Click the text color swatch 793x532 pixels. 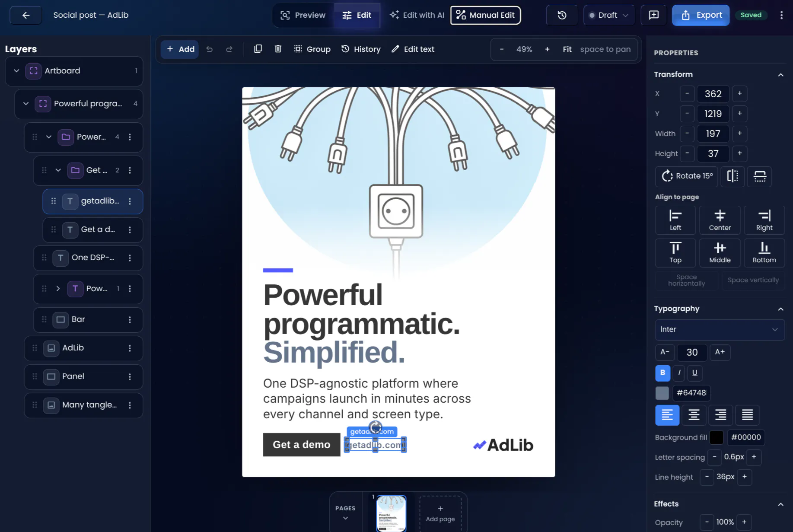tap(662, 393)
